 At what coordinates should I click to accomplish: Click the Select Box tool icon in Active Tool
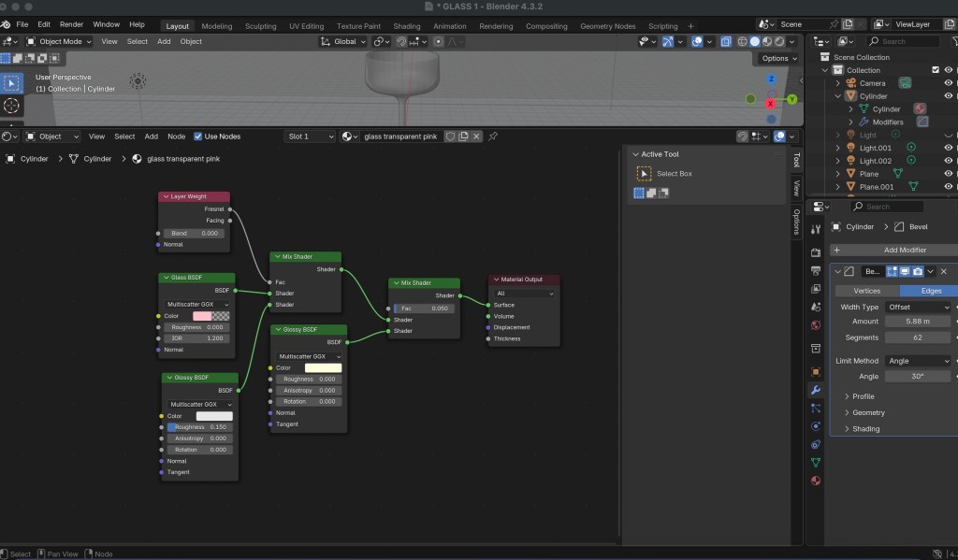[x=644, y=174]
